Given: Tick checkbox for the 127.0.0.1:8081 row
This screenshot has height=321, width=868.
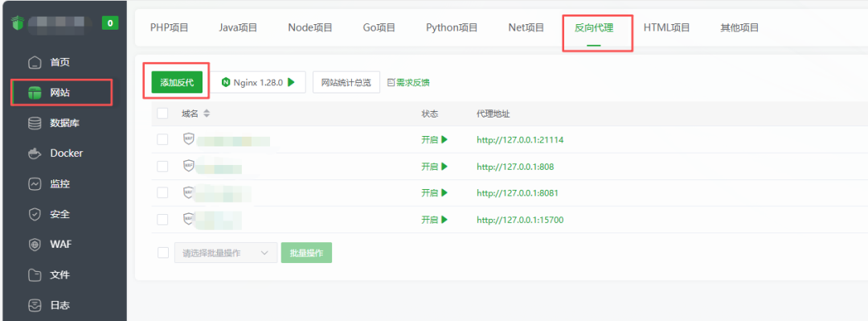Looking at the screenshot, I should (x=162, y=193).
